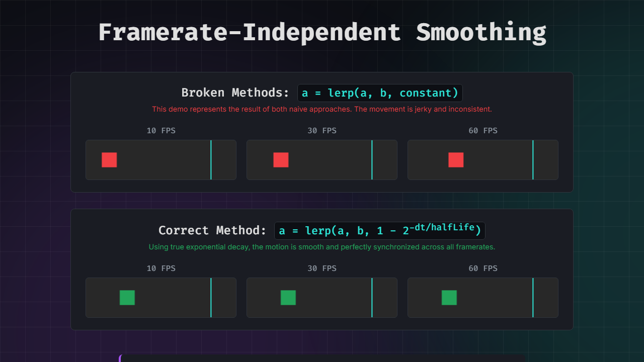Click the green square in correct 30 FPS track
The width and height of the screenshot is (644, 362).
288,298
